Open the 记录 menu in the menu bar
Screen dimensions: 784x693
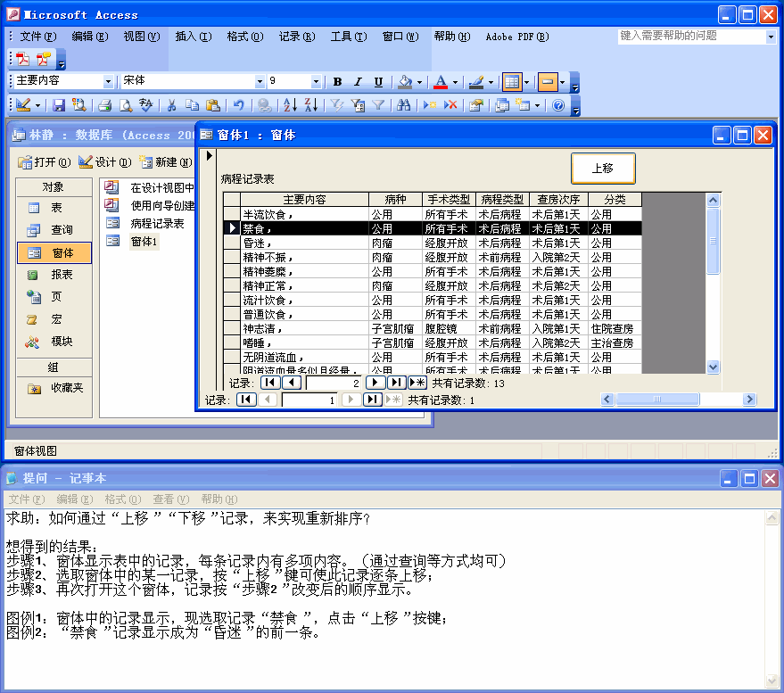pyautogui.click(x=296, y=37)
